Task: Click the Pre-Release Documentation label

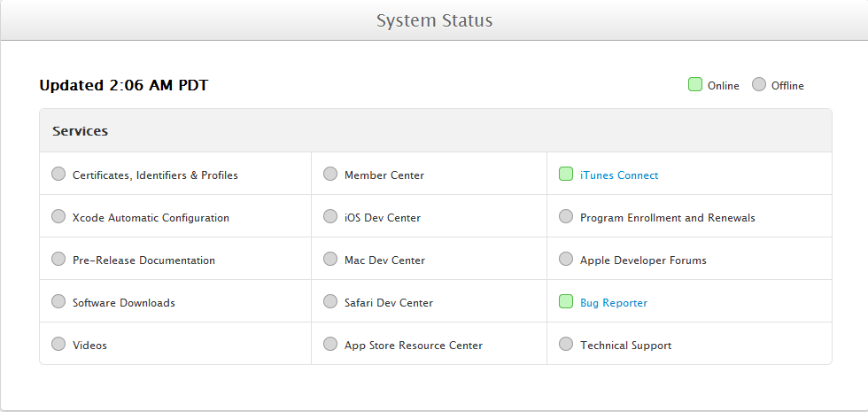Action: 143,260
